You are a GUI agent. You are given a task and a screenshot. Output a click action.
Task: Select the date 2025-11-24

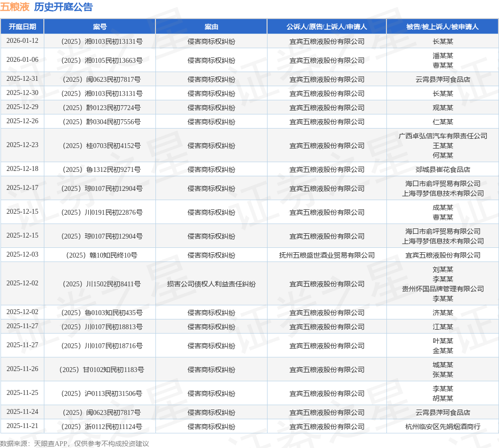coord(22,412)
